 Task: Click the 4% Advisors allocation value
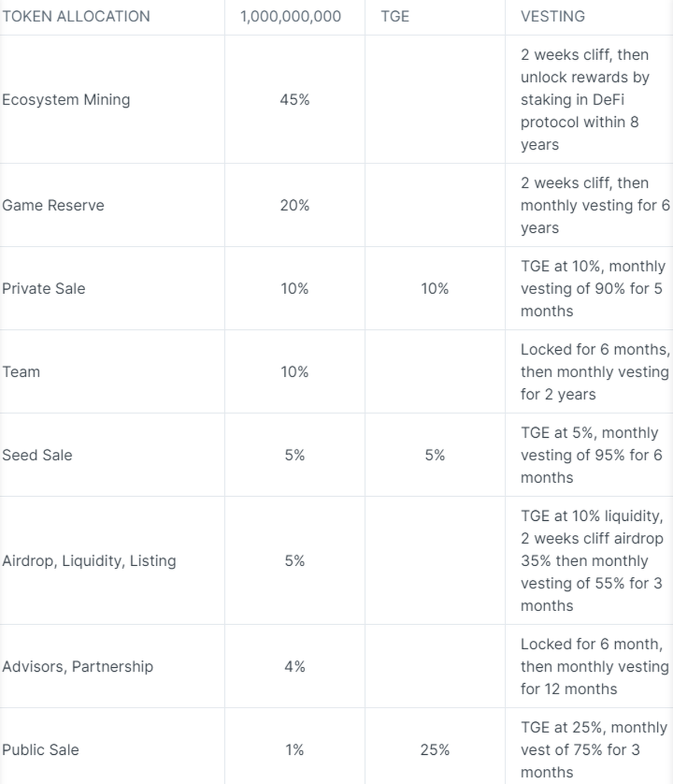[x=294, y=666]
